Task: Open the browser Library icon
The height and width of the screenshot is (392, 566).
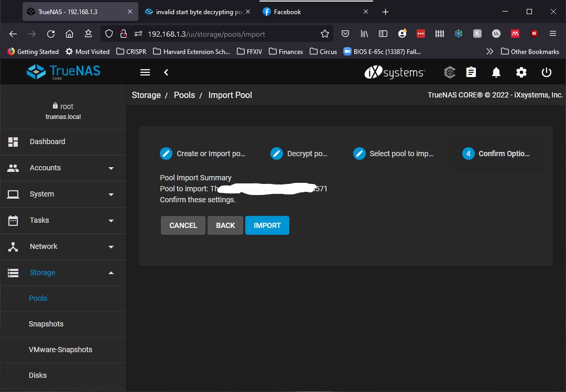Action: coord(364,34)
